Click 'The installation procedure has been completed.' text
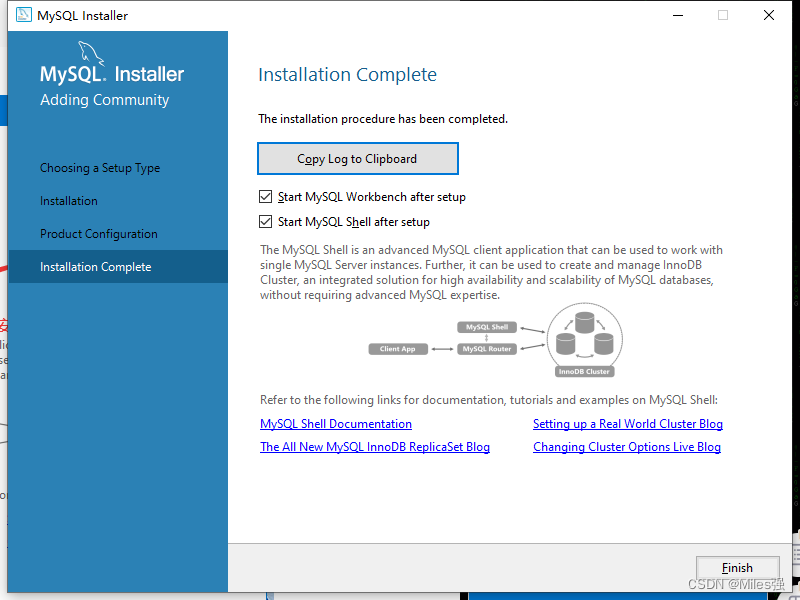 (383, 119)
